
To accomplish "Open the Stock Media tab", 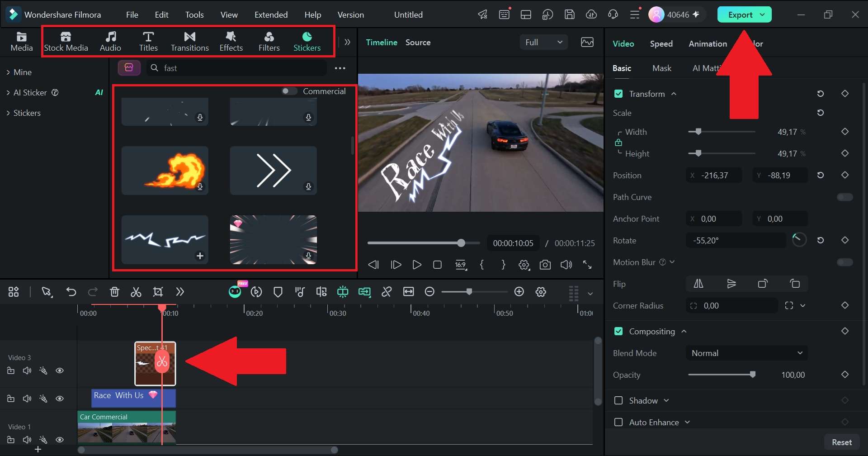I will (x=66, y=42).
